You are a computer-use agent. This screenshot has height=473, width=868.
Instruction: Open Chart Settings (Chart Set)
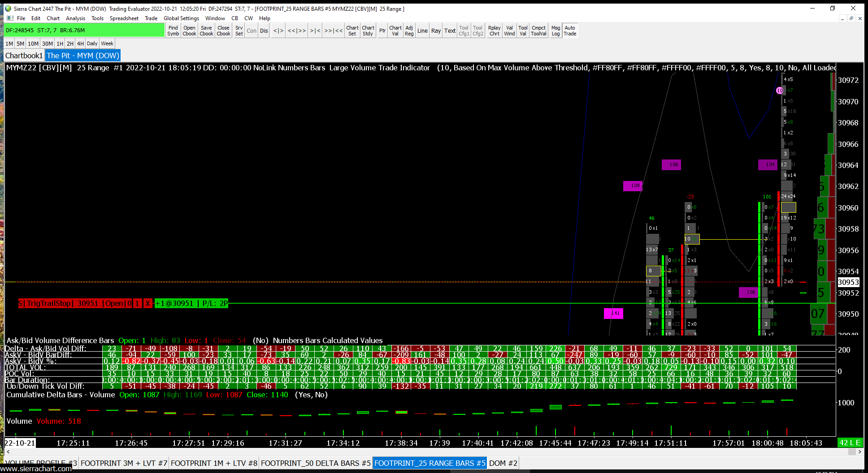click(352, 30)
